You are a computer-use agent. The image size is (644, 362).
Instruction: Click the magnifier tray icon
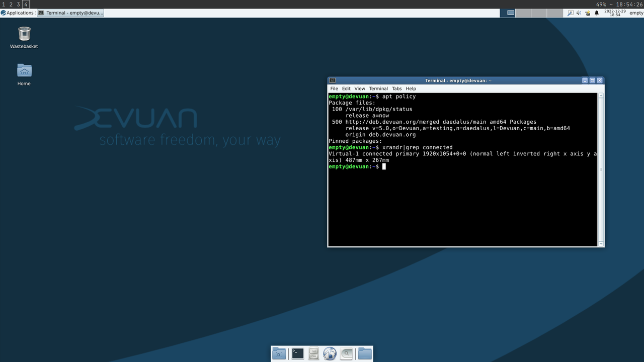570,13
